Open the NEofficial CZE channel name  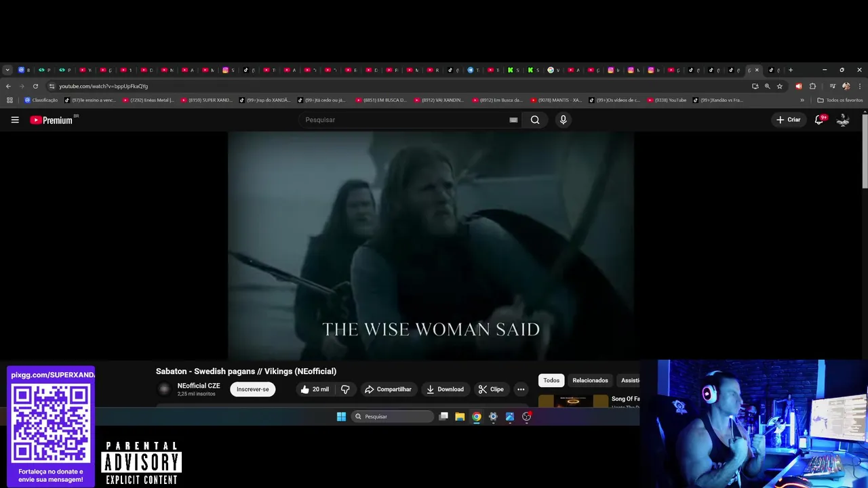tap(199, 386)
